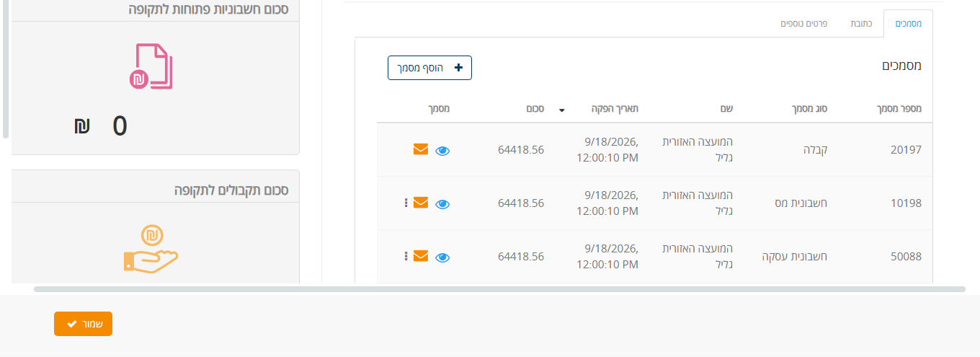
Task: View receipt document 20197 with eye icon
Action: tap(442, 151)
